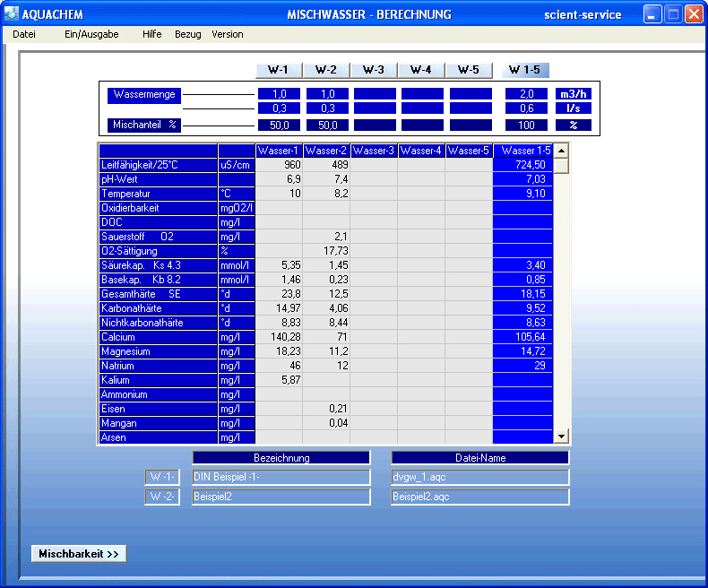Image resolution: width=708 pixels, height=588 pixels.
Task: Click Magnesium value 11,2
Action: click(x=326, y=351)
